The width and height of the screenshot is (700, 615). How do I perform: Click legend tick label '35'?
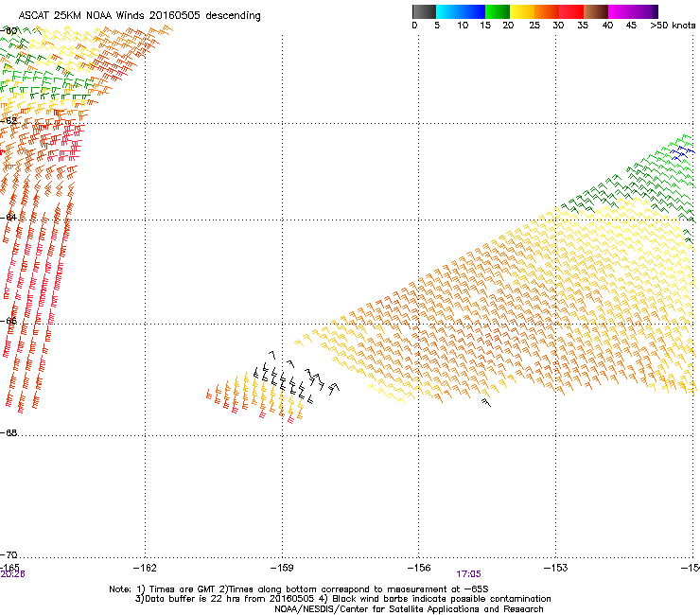point(583,26)
